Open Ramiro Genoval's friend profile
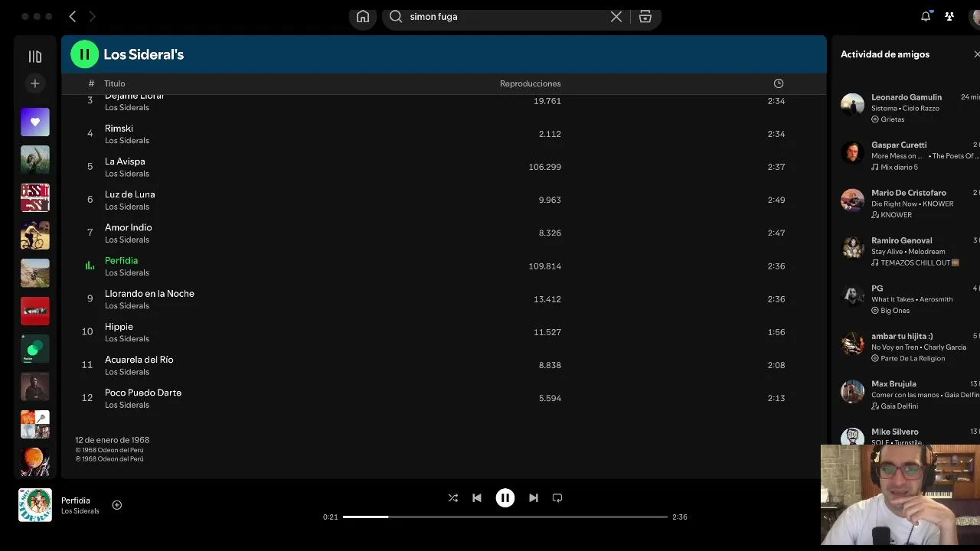The width and height of the screenshot is (980, 551). click(x=901, y=240)
